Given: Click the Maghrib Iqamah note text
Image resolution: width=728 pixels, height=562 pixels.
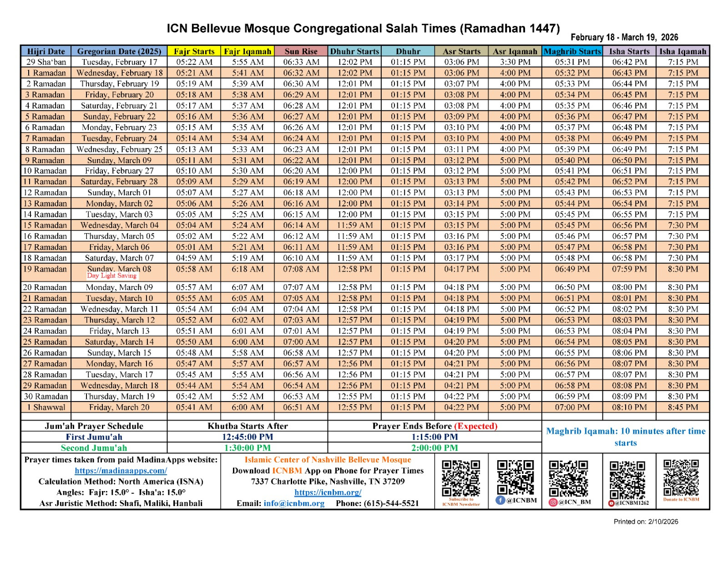Looking at the screenshot, I should click(626, 437).
